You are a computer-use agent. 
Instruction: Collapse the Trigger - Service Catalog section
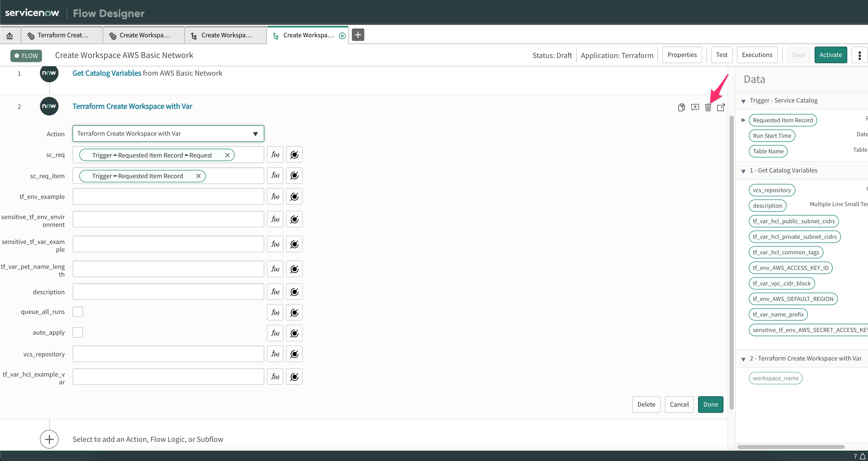[x=743, y=101]
